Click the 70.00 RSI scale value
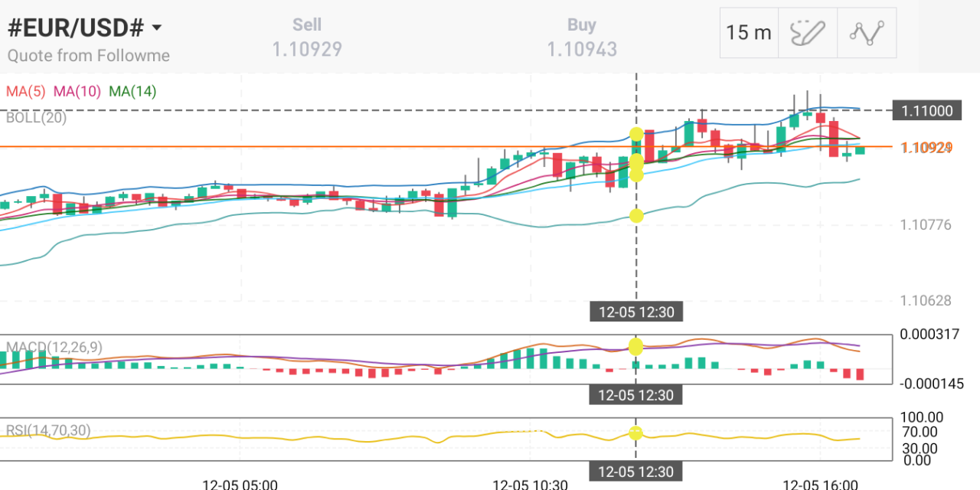 click(x=919, y=433)
